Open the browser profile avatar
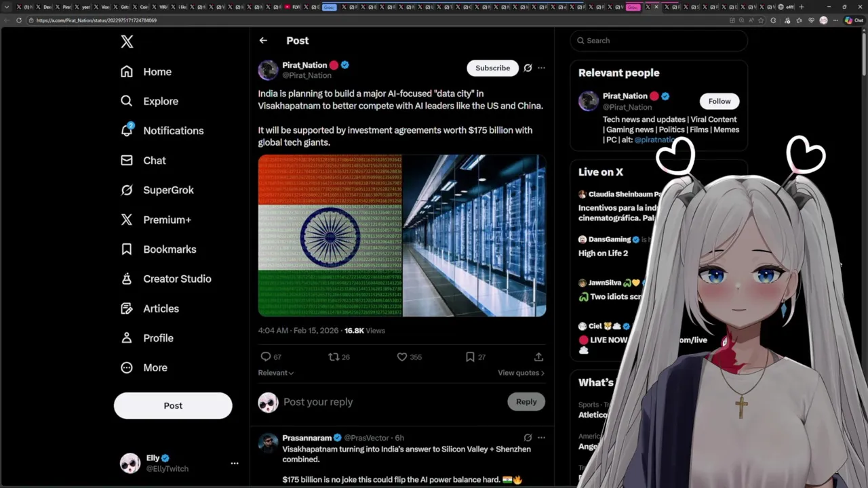The image size is (868, 488). pos(823,20)
